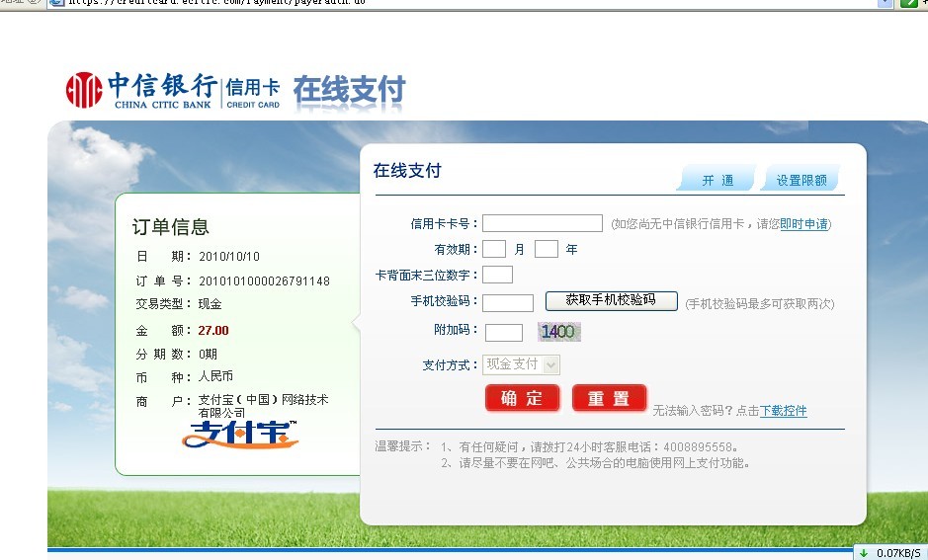Click the amount value 27.00
928x560 pixels.
(x=213, y=331)
